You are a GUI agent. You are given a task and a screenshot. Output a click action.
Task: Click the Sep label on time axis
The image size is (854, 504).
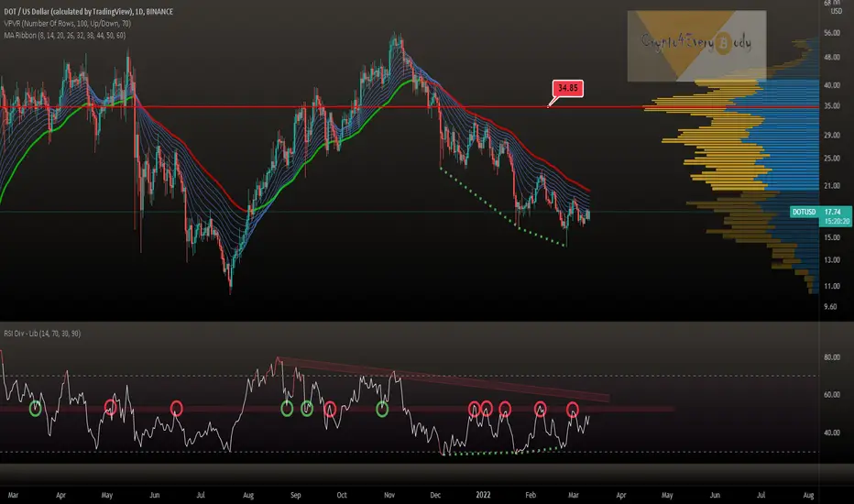coord(295,495)
